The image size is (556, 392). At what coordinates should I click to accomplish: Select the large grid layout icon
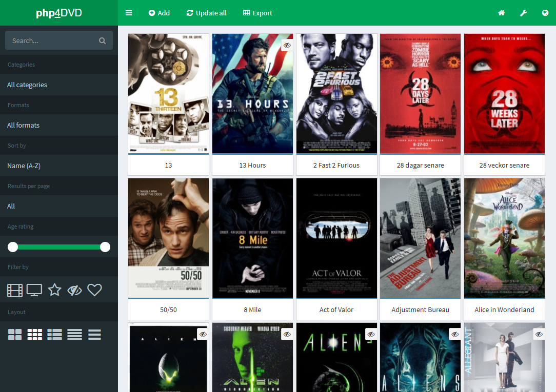pyautogui.click(x=15, y=335)
